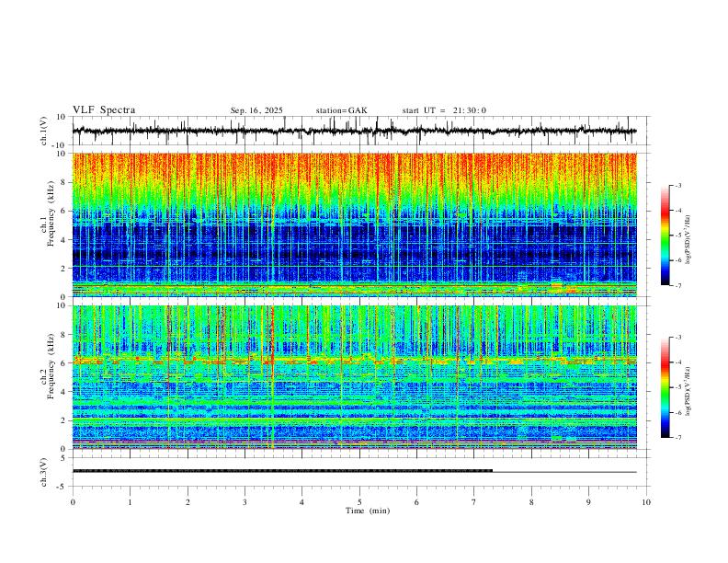Click the 'Time (min)' axis label
The width and height of the screenshot is (728, 563).
coord(368,511)
